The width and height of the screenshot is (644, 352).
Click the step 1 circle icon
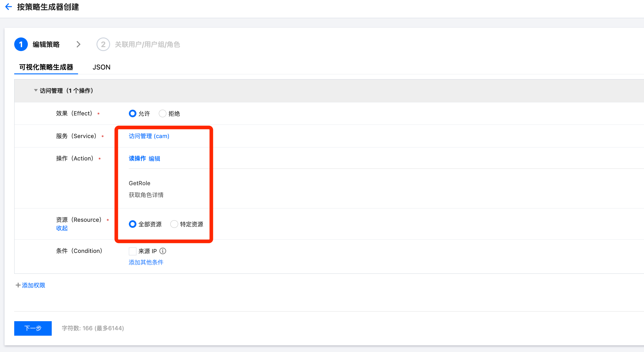21,44
